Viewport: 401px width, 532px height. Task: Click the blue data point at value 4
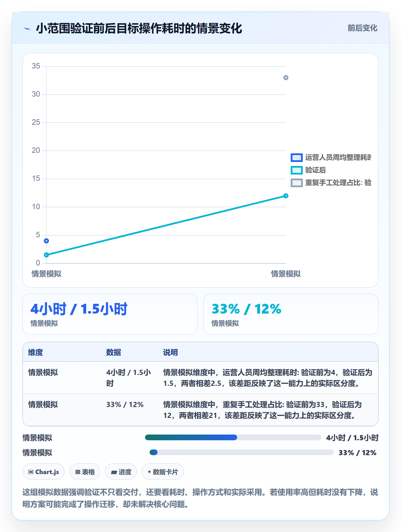pyautogui.click(x=46, y=241)
